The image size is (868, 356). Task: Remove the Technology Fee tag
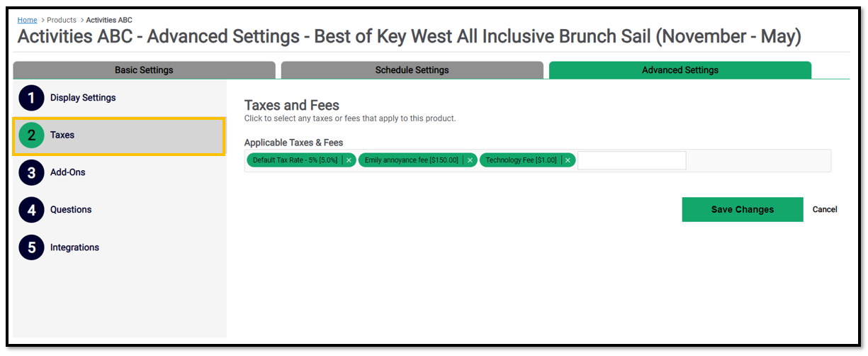[568, 160]
